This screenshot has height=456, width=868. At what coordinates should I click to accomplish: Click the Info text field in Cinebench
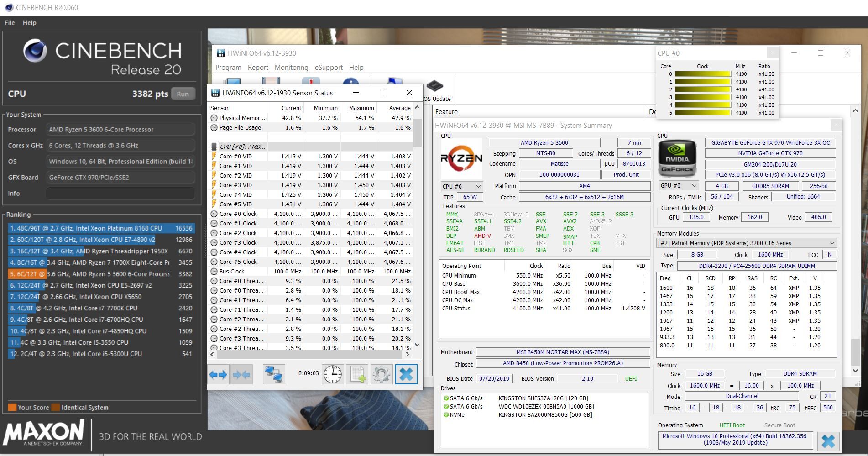point(120,194)
